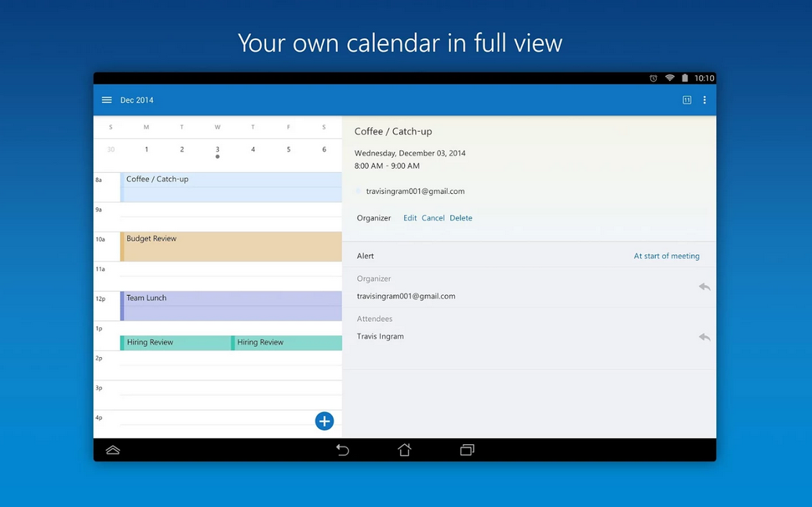Tap the Android back navigation button
This screenshot has width=812, height=507.
pyautogui.click(x=342, y=450)
